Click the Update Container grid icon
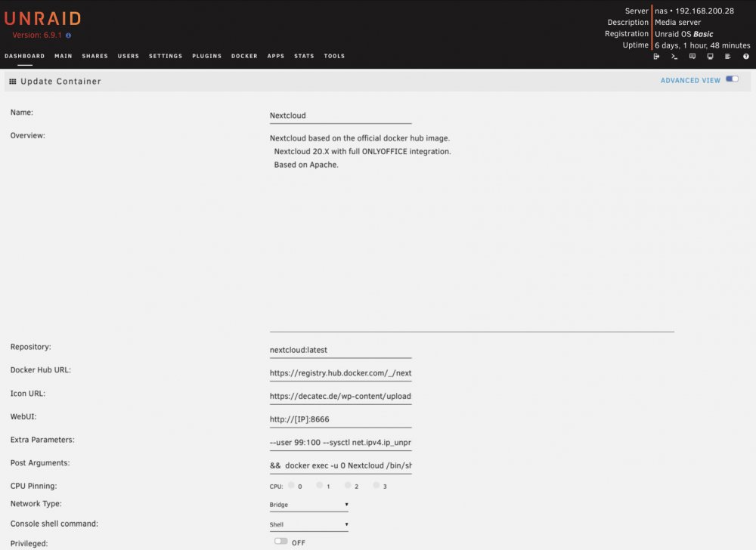 pyautogui.click(x=13, y=82)
